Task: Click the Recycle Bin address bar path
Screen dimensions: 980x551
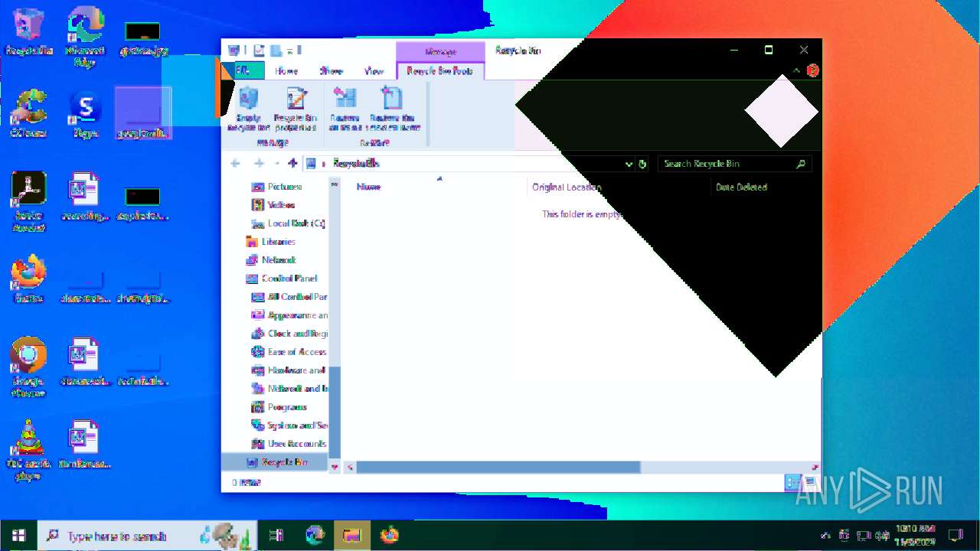Action: (x=356, y=163)
